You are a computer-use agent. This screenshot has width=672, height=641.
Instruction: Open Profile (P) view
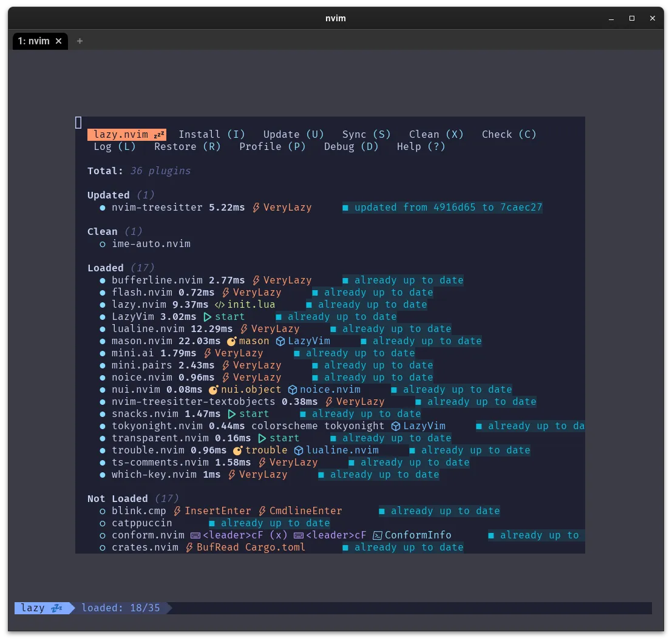(272, 146)
